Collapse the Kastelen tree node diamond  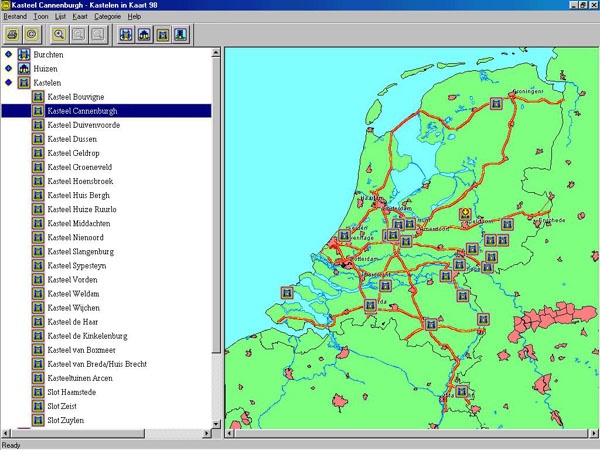[9, 83]
